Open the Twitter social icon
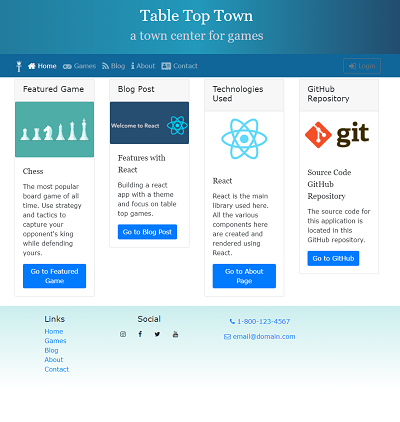 pyautogui.click(x=157, y=334)
